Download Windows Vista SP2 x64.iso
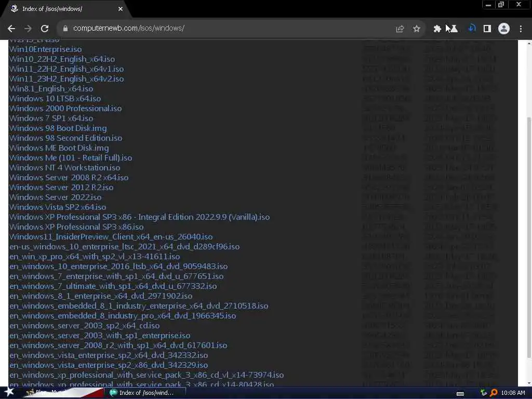 [x=57, y=207]
